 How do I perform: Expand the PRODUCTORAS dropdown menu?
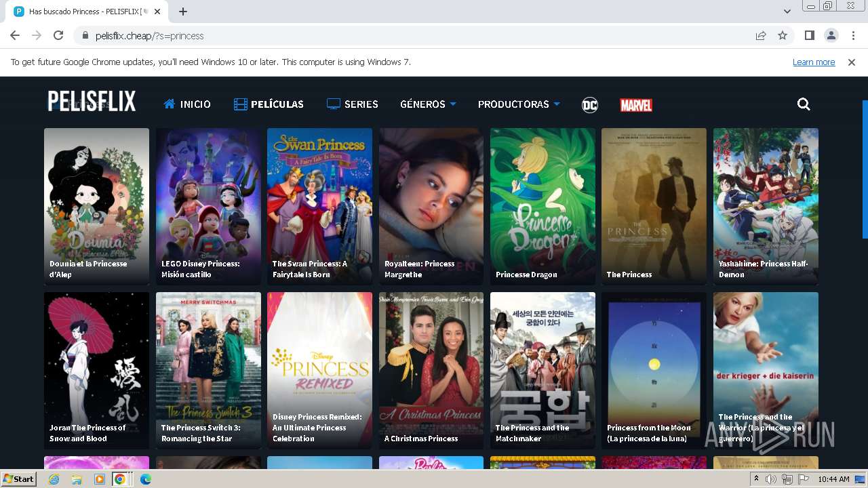pyautogui.click(x=519, y=104)
